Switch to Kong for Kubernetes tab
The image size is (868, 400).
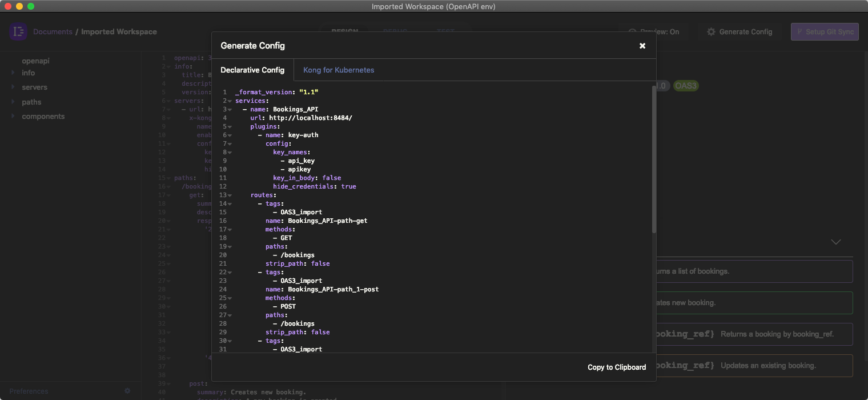339,70
